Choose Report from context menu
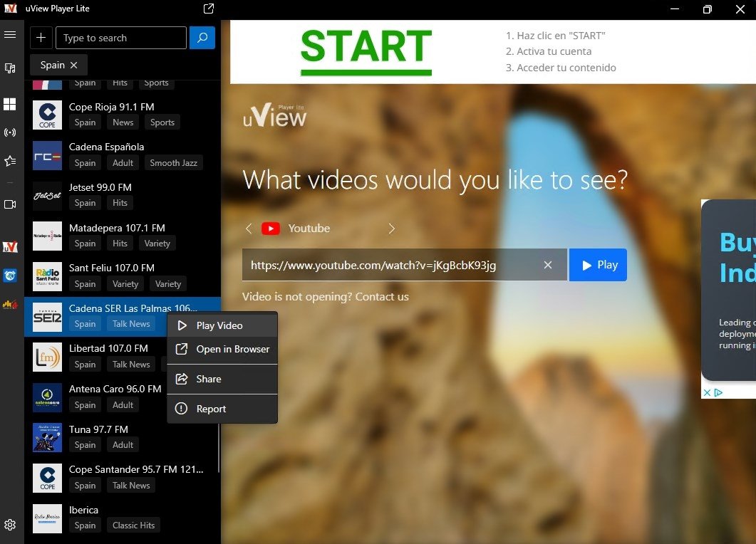Image resolution: width=756 pixels, height=544 pixels. click(x=222, y=409)
